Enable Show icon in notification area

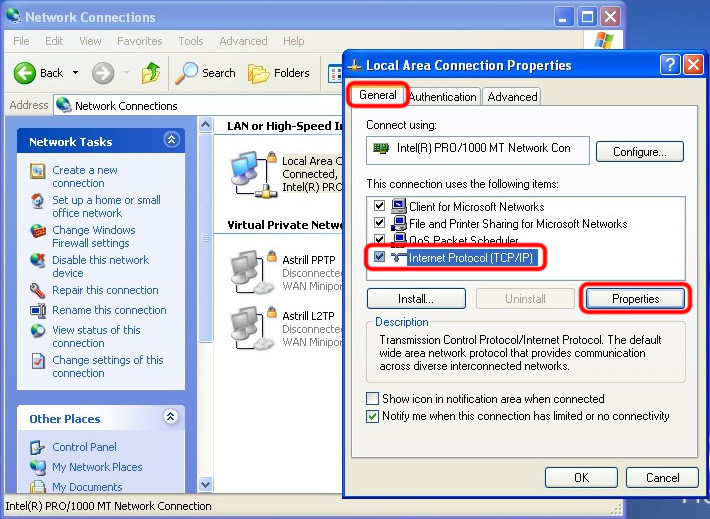click(x=372, y=399)
